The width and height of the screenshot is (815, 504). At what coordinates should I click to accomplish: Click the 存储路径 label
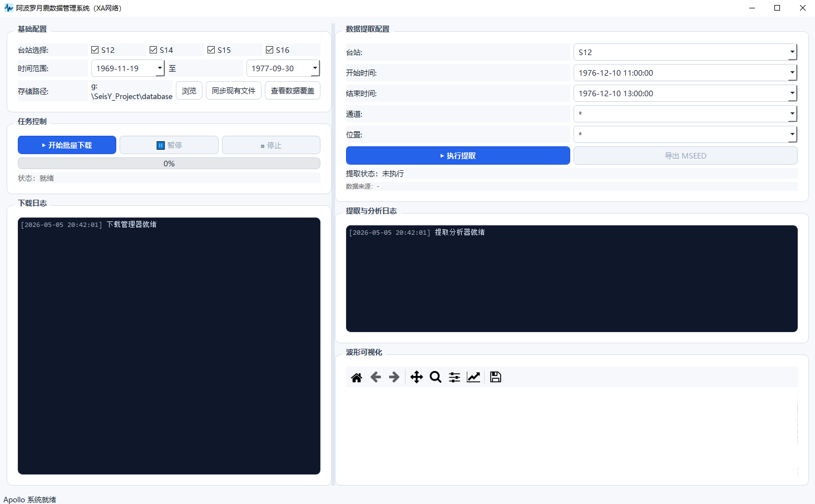33,91
